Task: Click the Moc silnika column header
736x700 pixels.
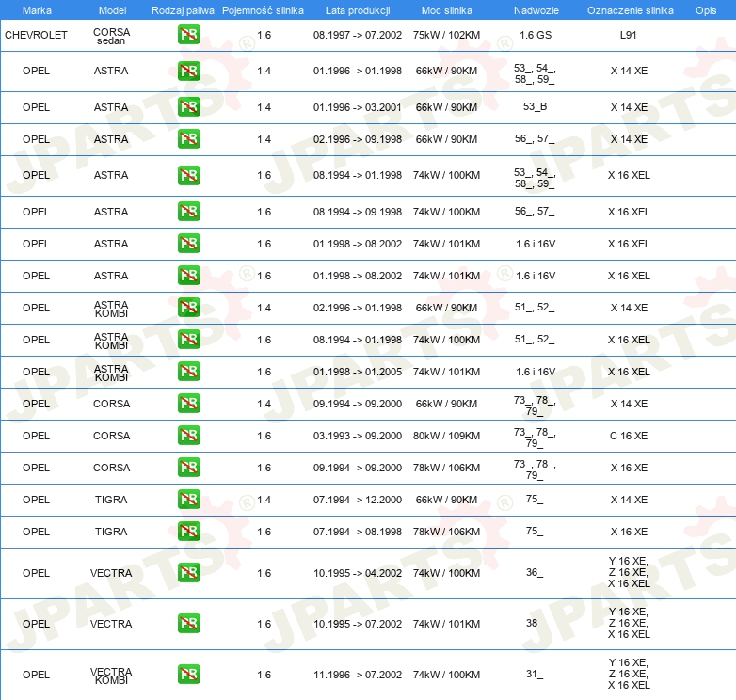Action: [x=446, y=10]
